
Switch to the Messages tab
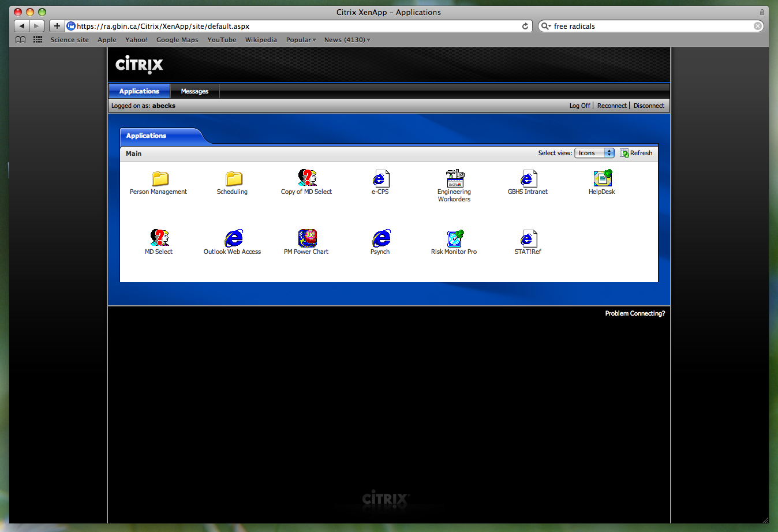pyautogui.click(x=194, y=91)
